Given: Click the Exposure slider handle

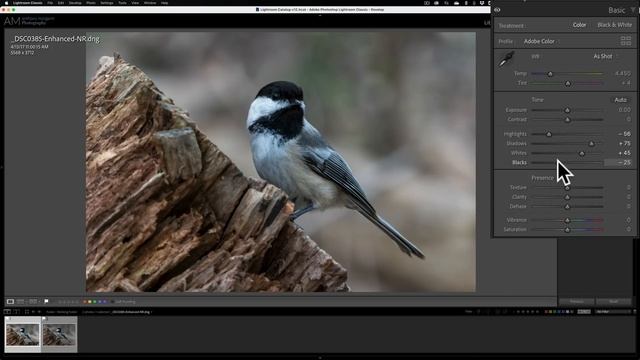Looking at the screenshot, I should tap(567, 111).
